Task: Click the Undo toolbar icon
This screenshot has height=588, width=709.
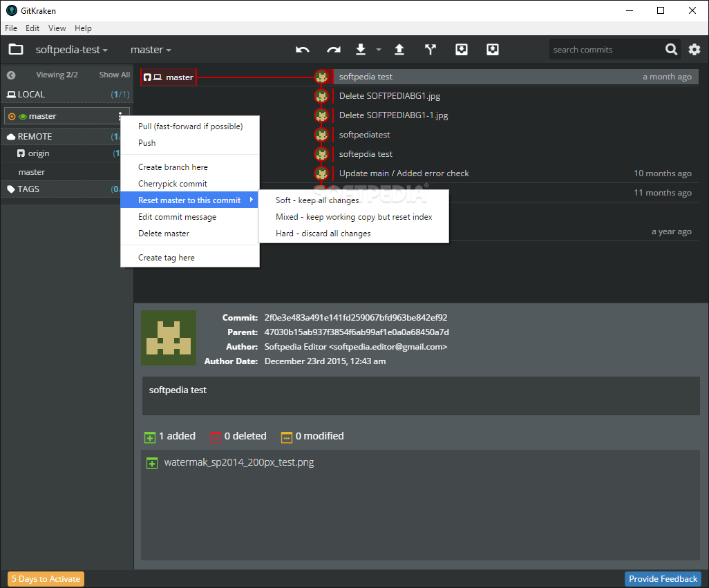Action: [303, 50]
